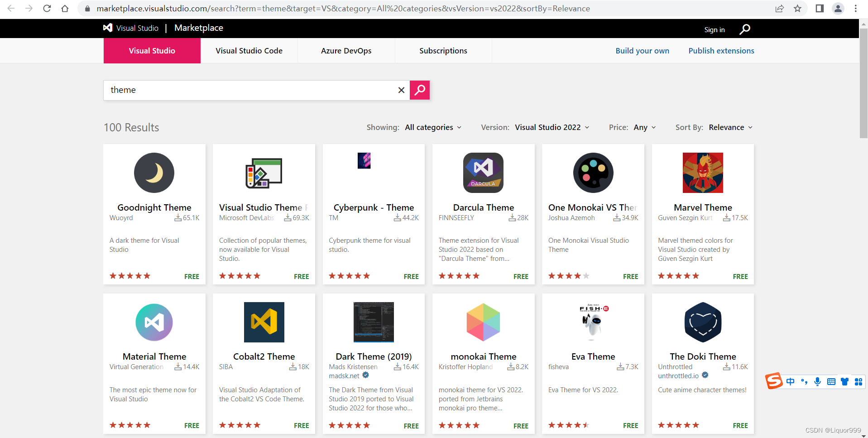Click the 100 Results count text
This screenshot has height=438, width=868.
[131, 127]
